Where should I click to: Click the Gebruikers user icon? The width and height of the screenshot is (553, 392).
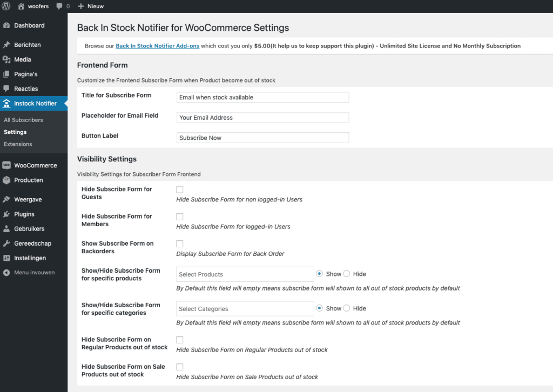(6, 229)
